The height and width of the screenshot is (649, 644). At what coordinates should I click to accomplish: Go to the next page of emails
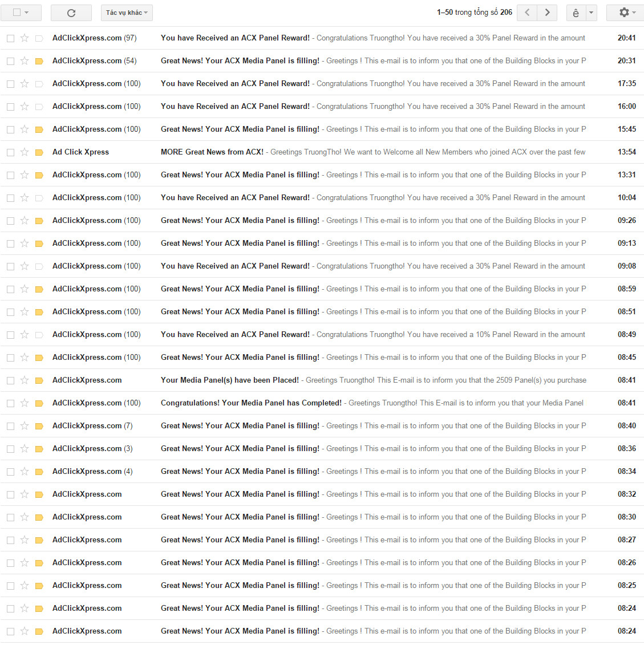pyautogui.click(x=547, y=13)
